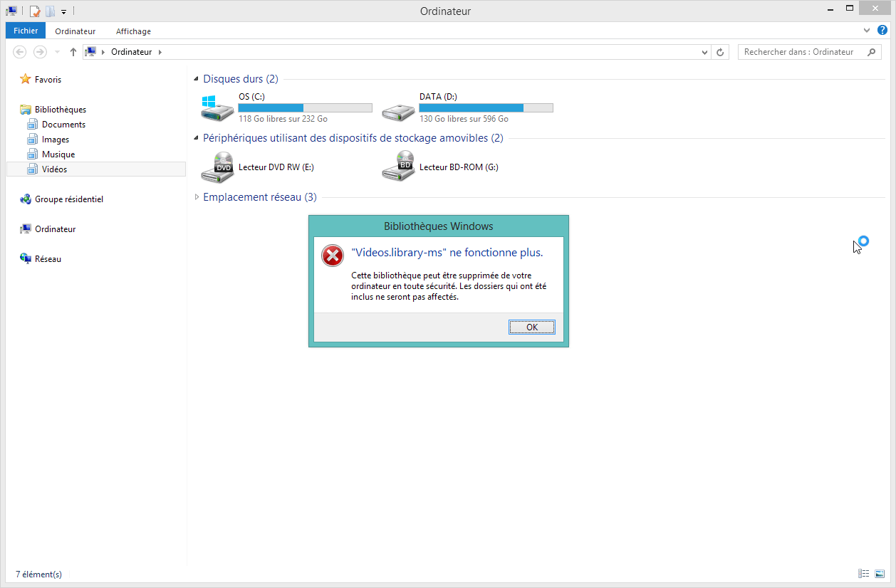Open the Images library
This screenshot has width=896, height=588.
56,140
